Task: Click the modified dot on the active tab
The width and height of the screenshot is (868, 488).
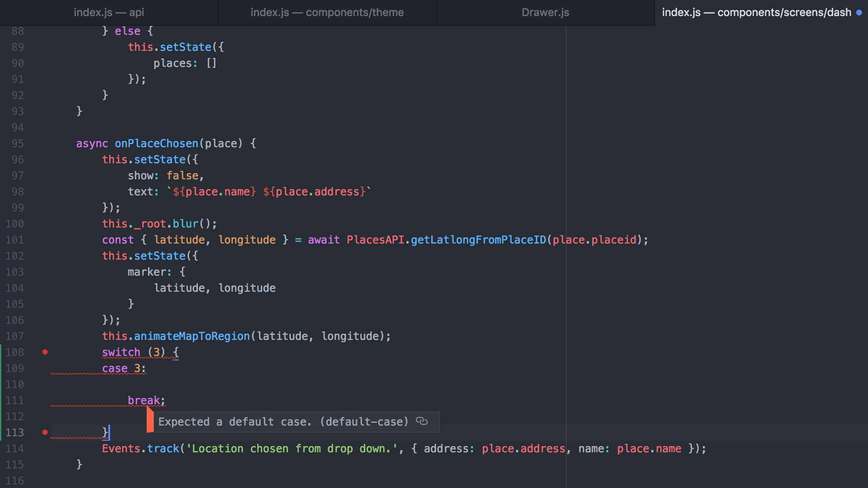Action: 859,12
